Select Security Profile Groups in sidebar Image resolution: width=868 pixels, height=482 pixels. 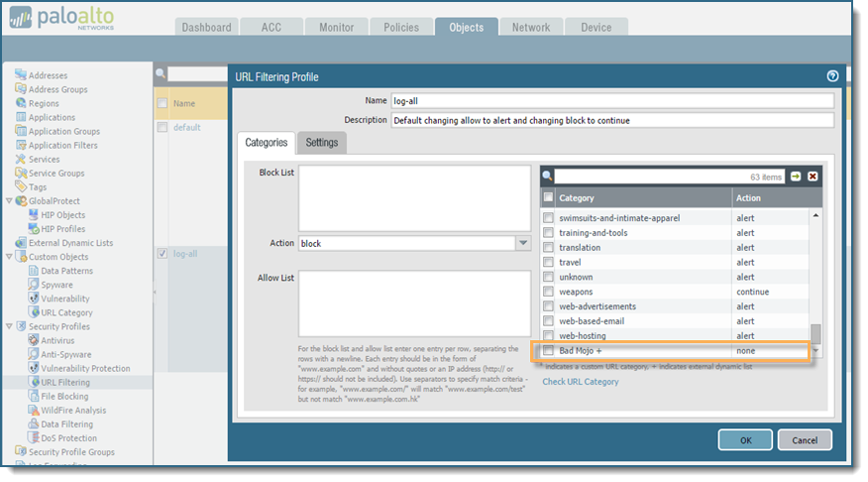click(71, 451)
